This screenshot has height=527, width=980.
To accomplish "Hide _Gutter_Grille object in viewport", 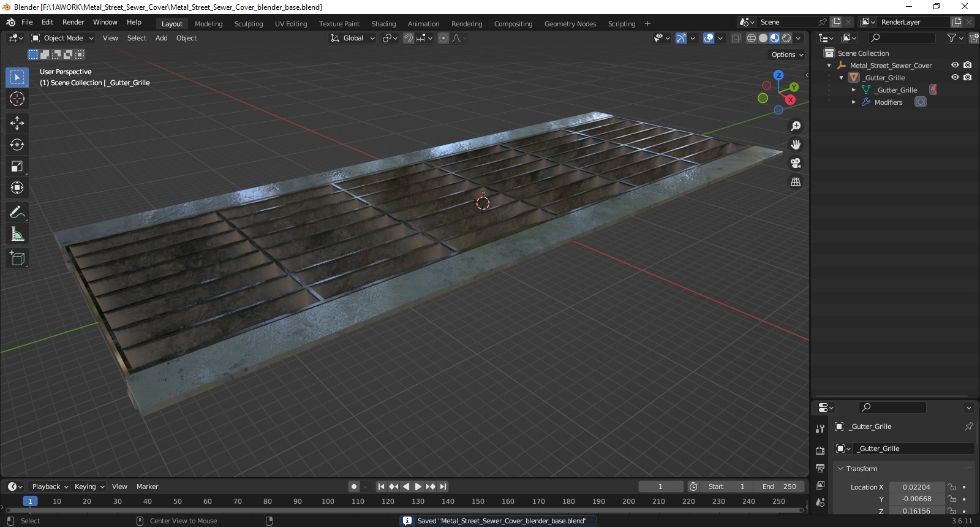I will 955,77.
